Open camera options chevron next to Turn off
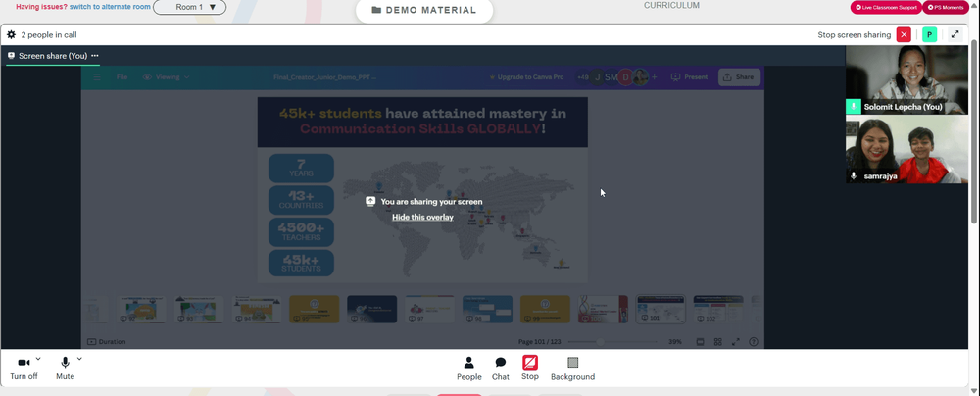The width and height of the screenshot is (980, 396). [38, 359]
